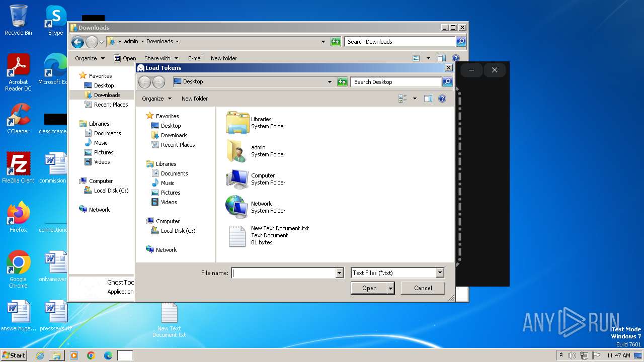Image resolution: width=644 pixels, height=362 pixels.
Task: Click the search magnifier in Load Tokens dialog
Action: pyautogui.click(x=447, y=82)
